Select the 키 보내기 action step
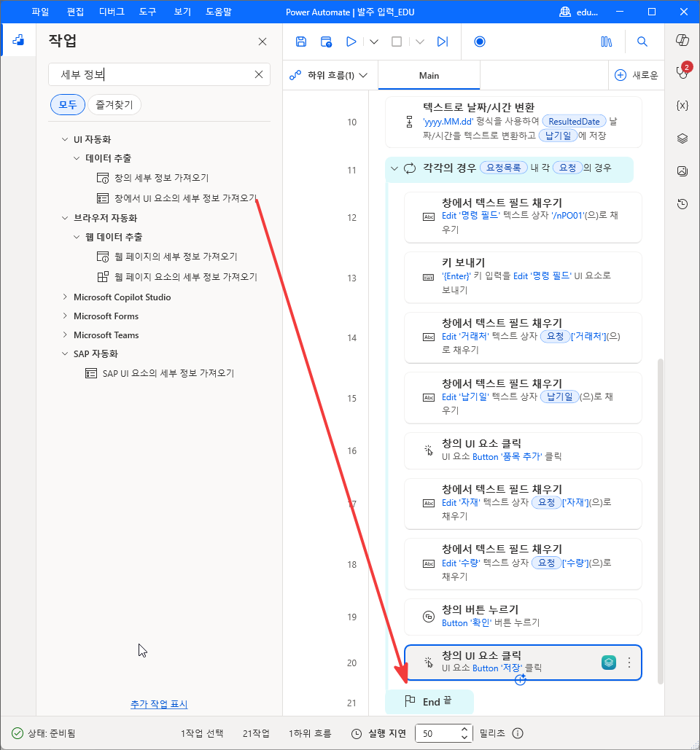Screen dimensions: 700x750 [x=523, y=277]
